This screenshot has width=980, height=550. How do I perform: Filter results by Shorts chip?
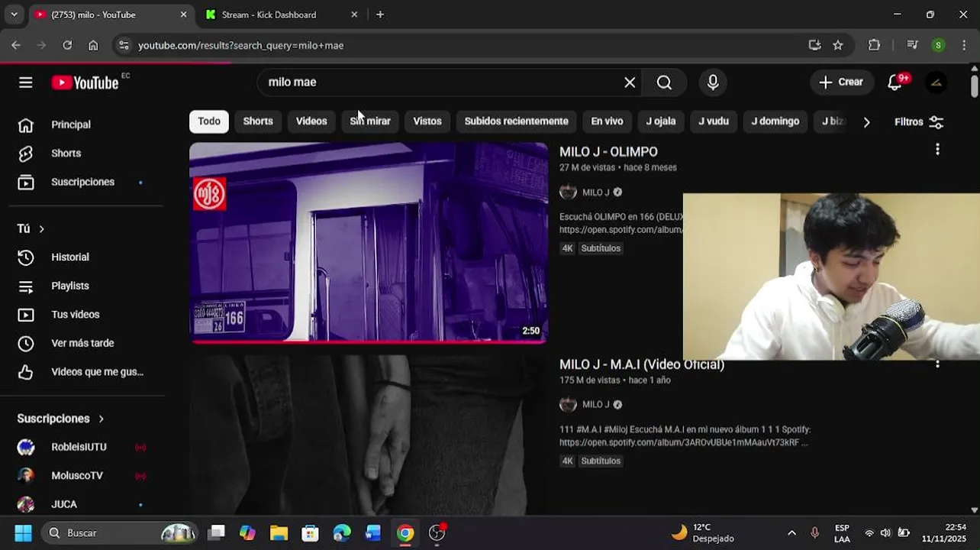[258, 121]
